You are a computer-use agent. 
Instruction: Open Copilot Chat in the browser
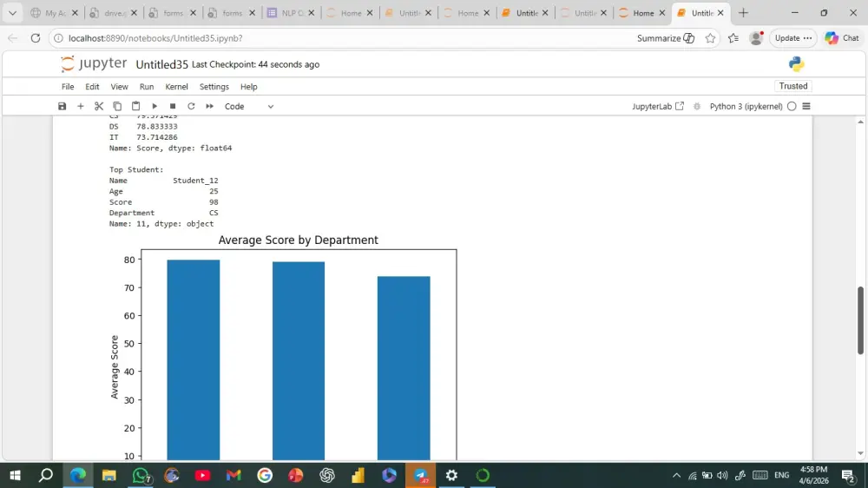coord(842,38)
